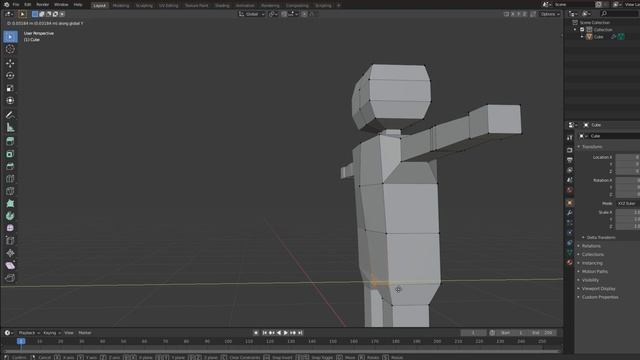640x360 pixels.
Task: Select the Spin tool
Action: click(10, 216)
